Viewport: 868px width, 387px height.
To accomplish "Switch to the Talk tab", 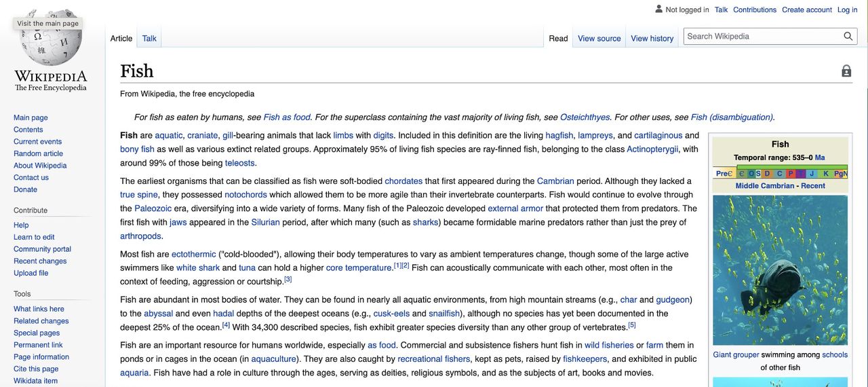I will pyautogui.click(x=149, y=39).
